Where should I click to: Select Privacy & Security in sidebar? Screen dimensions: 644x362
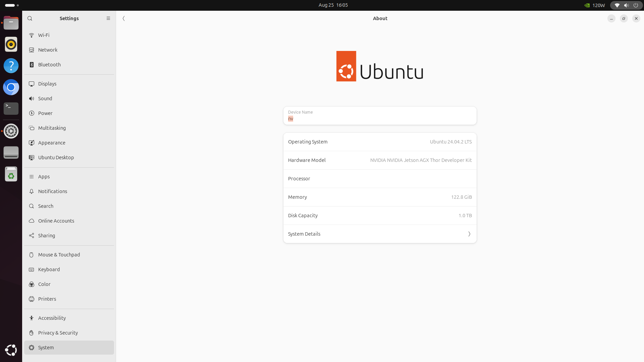pos(58,333)
